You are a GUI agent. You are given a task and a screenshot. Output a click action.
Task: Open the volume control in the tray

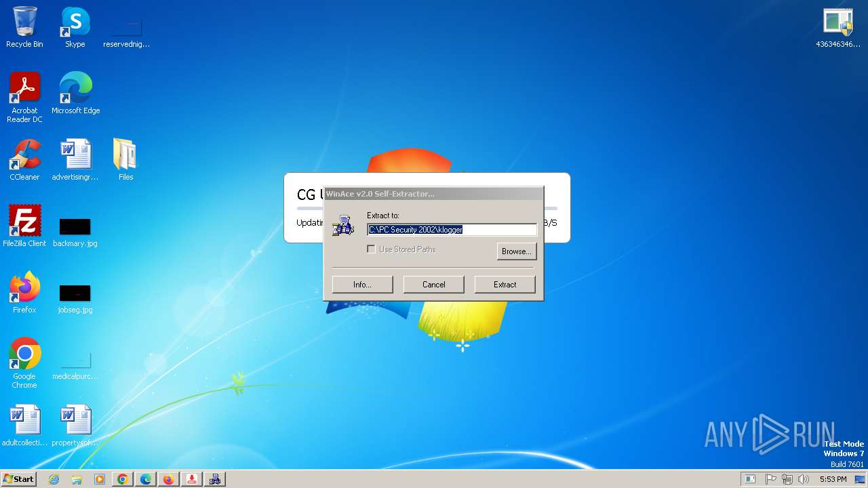point(804,479)
